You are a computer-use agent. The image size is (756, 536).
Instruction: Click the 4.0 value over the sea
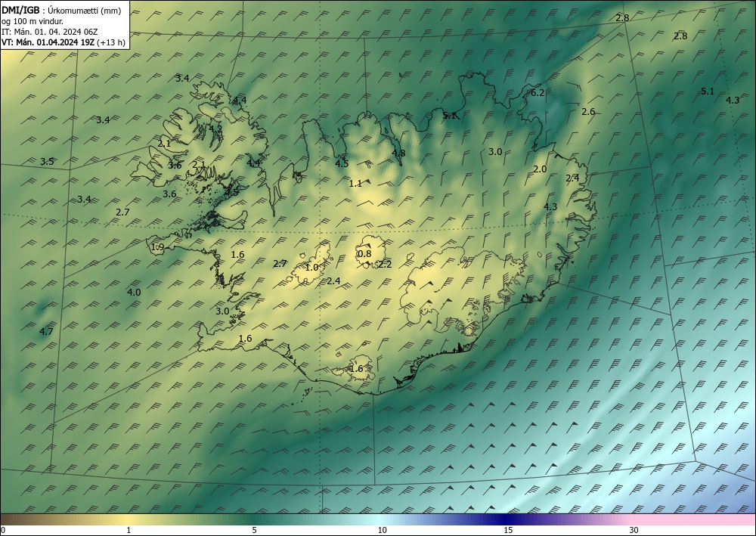pos(134,292)
